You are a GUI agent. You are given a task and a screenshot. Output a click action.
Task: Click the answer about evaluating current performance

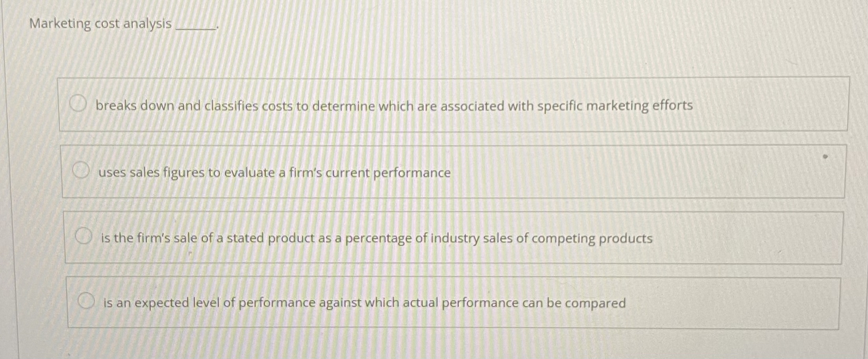274,172
